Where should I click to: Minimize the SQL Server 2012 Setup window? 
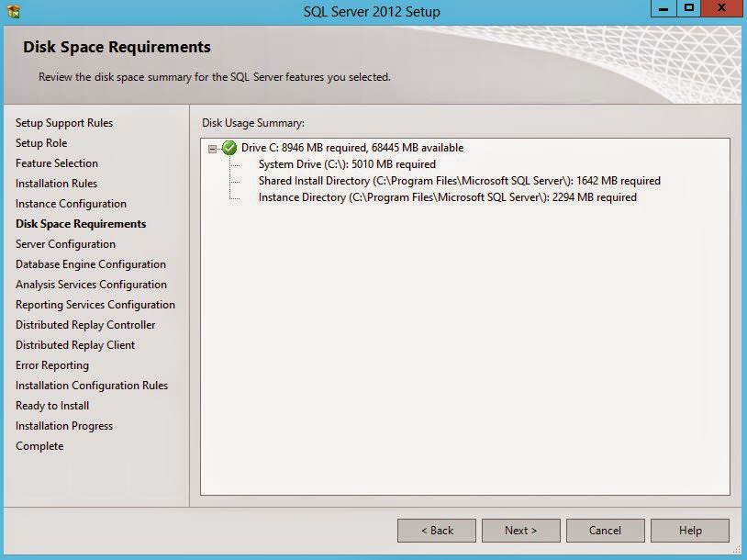pos(663,8)
